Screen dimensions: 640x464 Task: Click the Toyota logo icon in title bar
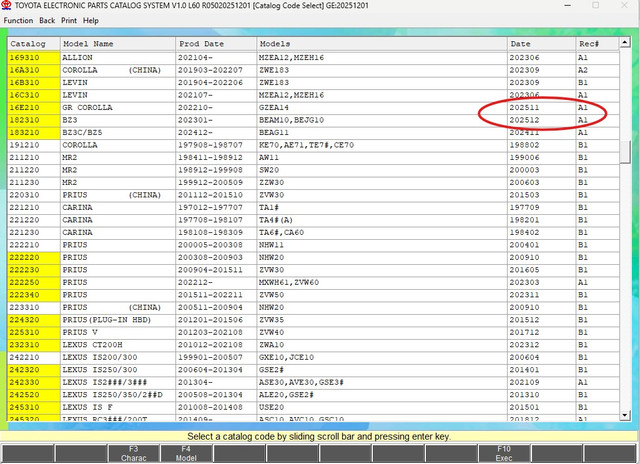tap(6, 5)
